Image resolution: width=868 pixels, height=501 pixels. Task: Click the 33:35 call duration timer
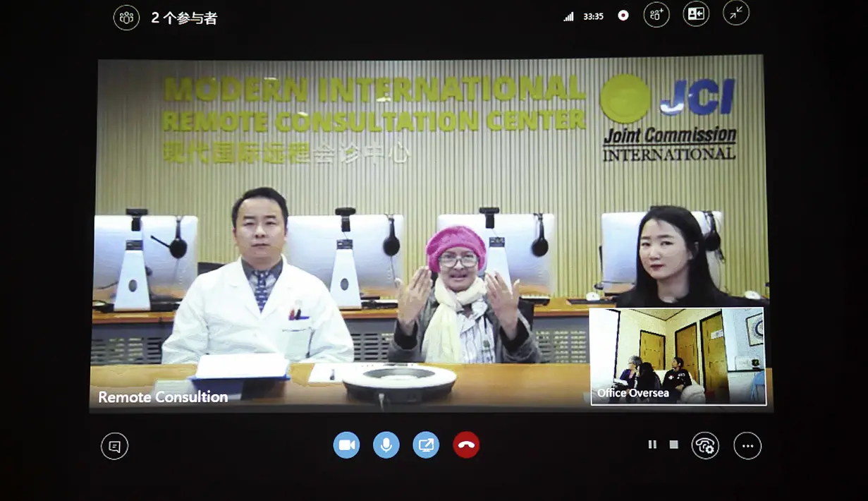[x=593, y=15]
